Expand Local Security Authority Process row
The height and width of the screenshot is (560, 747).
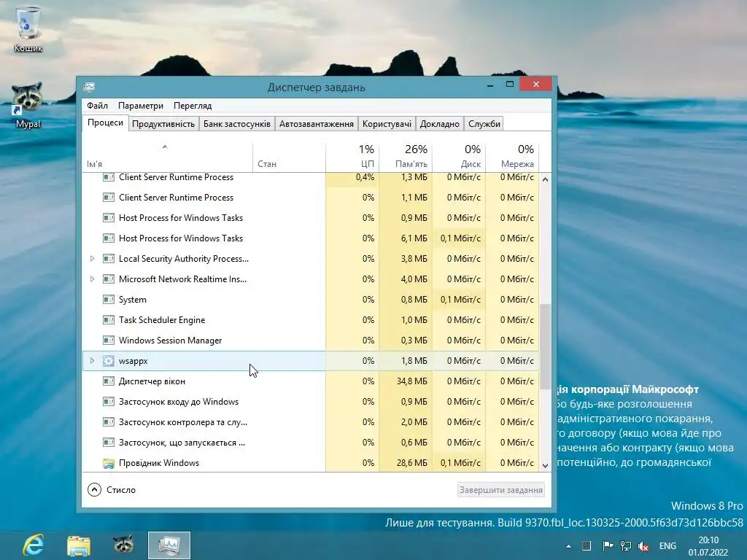point(93,259)
